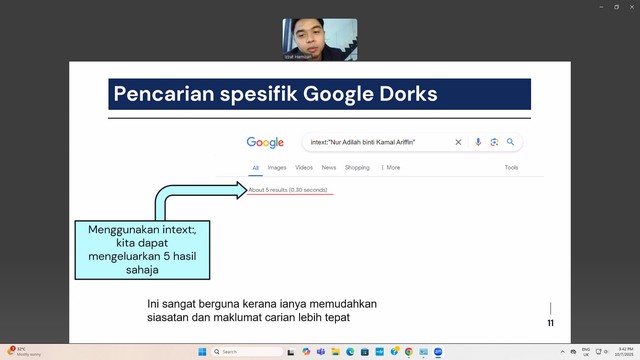Open the ENG UK language switcher
Image resolution: width=640 pixels, height=360 pixels.
coord(586,352)
